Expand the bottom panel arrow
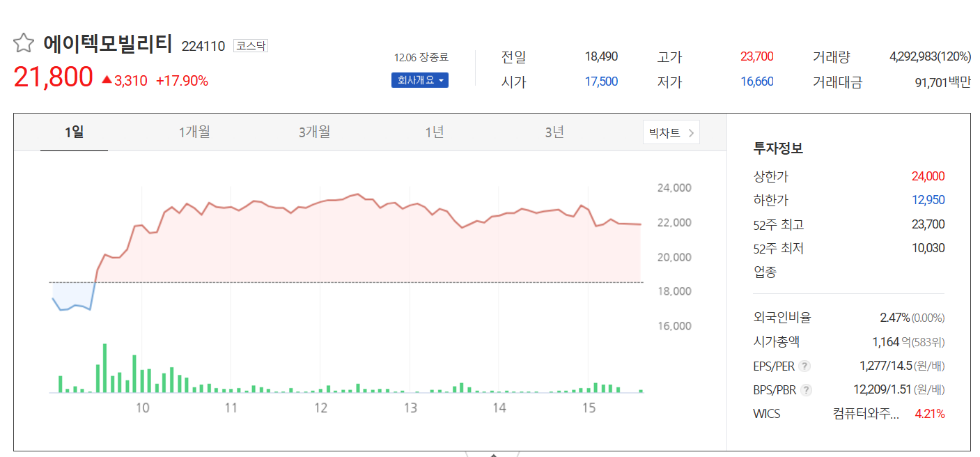 coord(492,454)
